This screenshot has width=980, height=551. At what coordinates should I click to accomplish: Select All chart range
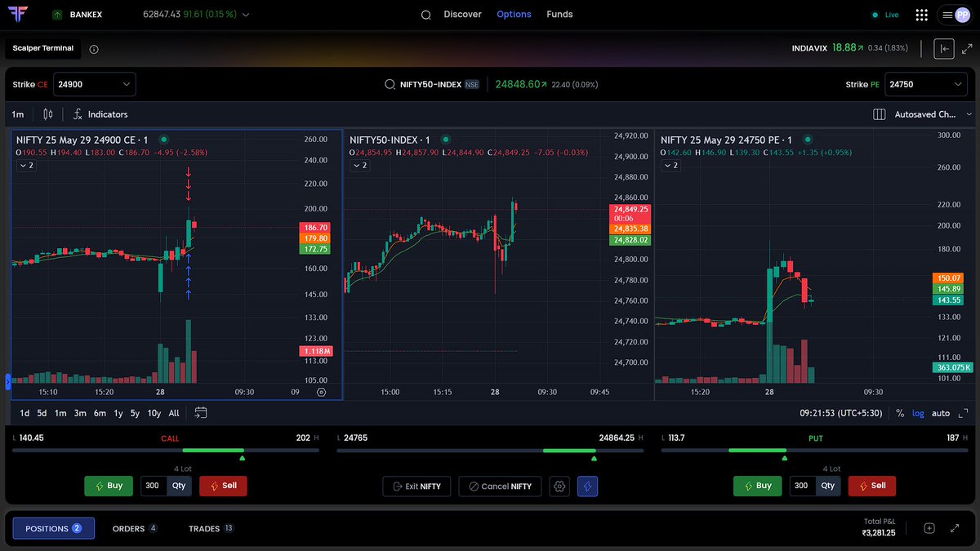[174, 413]
